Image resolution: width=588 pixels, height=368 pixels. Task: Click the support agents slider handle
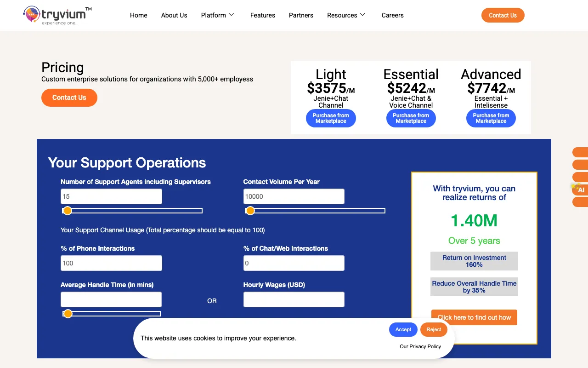click(x=68, y=211)
